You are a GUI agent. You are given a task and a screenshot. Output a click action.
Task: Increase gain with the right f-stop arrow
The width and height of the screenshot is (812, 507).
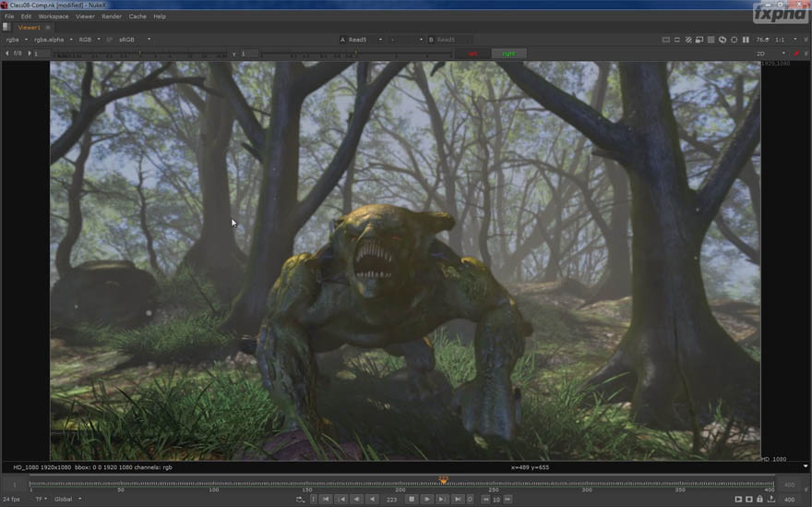(29, 54)
